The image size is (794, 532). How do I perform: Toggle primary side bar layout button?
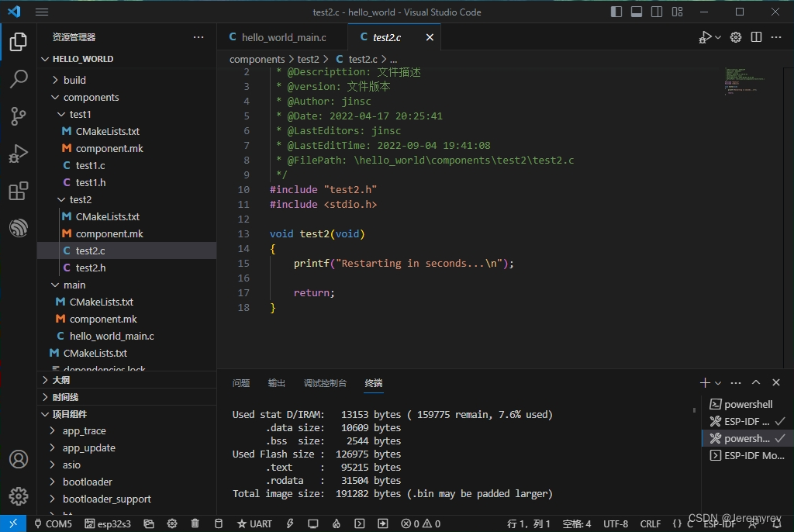[x=616, y=12]
